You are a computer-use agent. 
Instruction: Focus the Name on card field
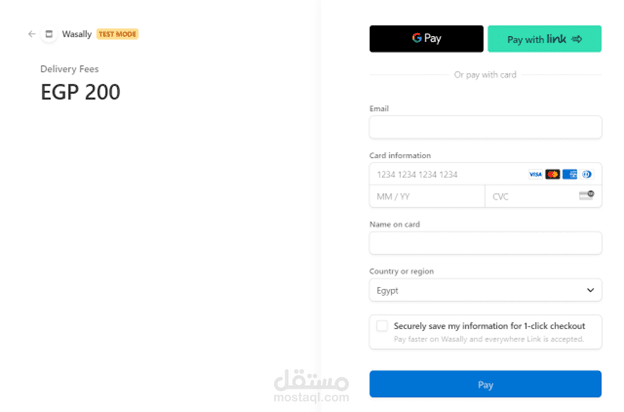point(484,243)
